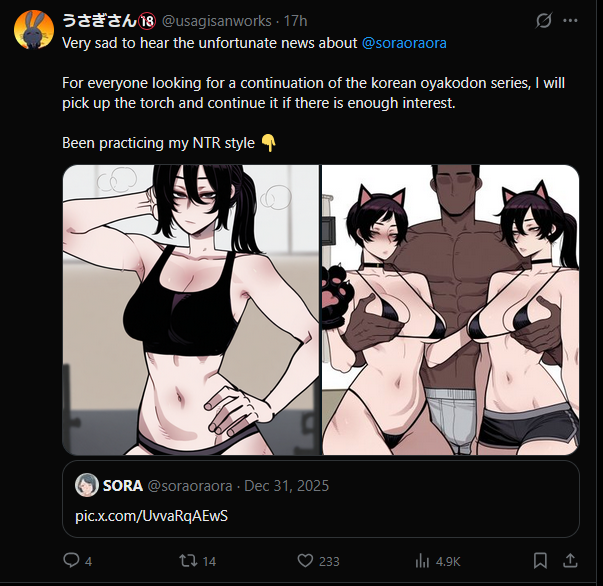This screenshot has height=586, width=603.
Task: Open the 17h timestamp permalink
Action: tap(295, 21)
